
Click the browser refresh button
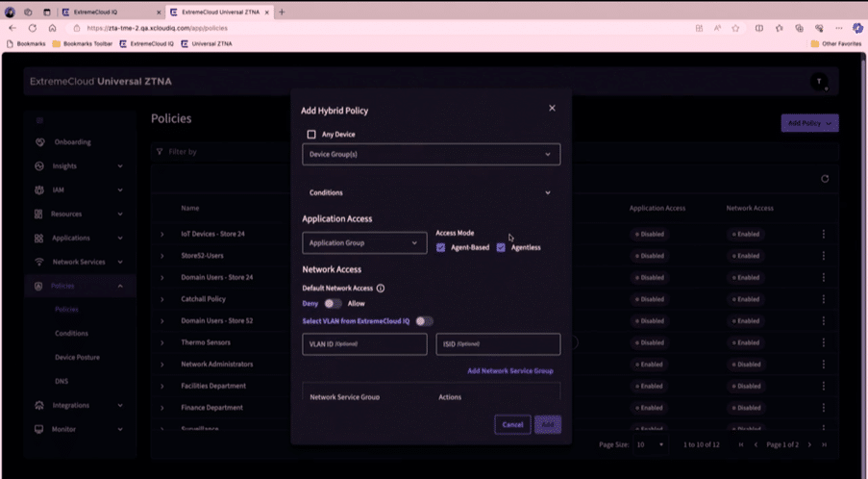point(33,28)
